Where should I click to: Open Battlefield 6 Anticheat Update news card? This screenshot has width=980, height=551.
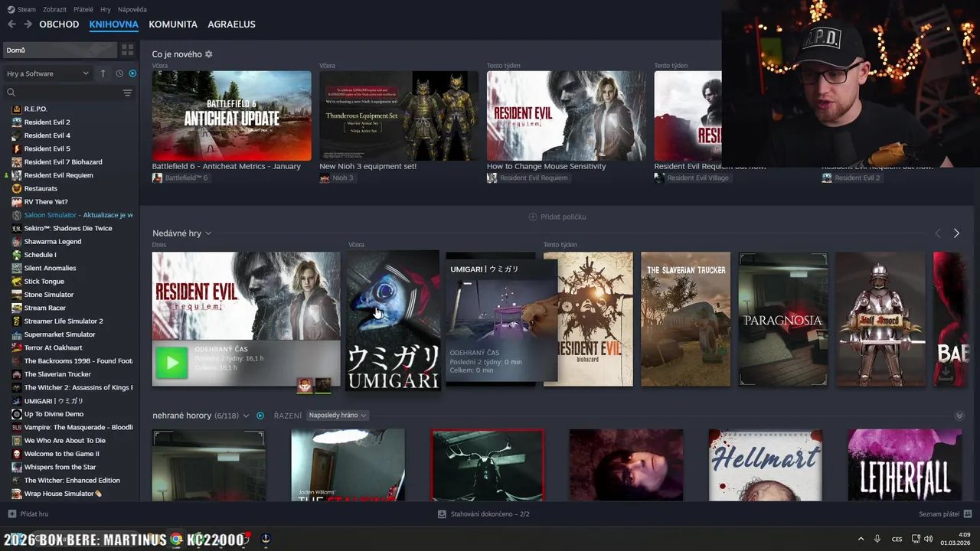tap(231, 116)
